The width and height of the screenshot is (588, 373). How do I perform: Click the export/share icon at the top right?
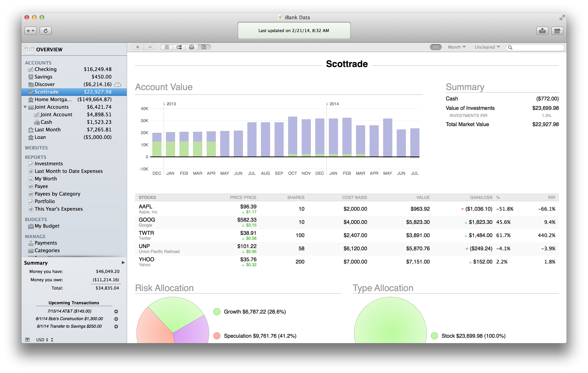[x=542, y=31]
